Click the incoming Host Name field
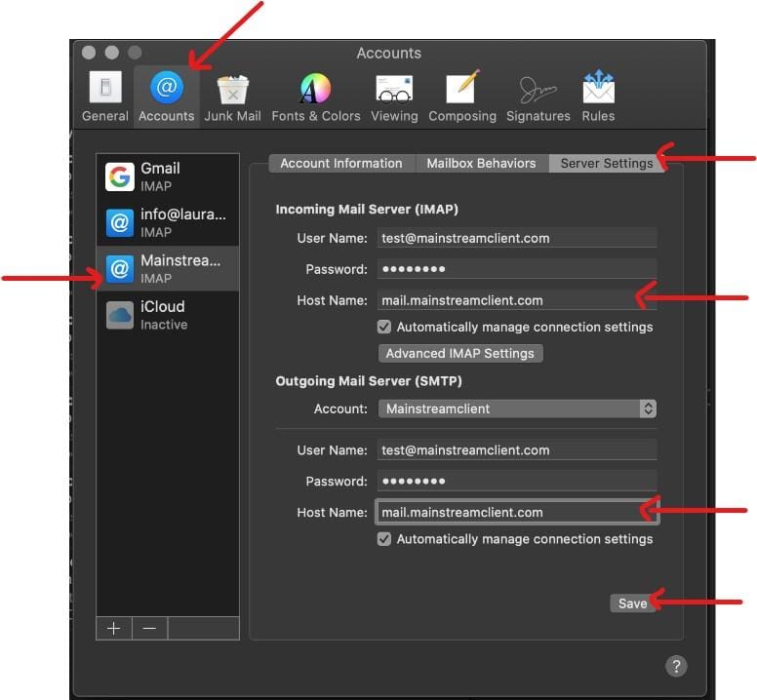The width and height of the screenshot is (757, 700). pyautogui.click(x=517, y=300)
